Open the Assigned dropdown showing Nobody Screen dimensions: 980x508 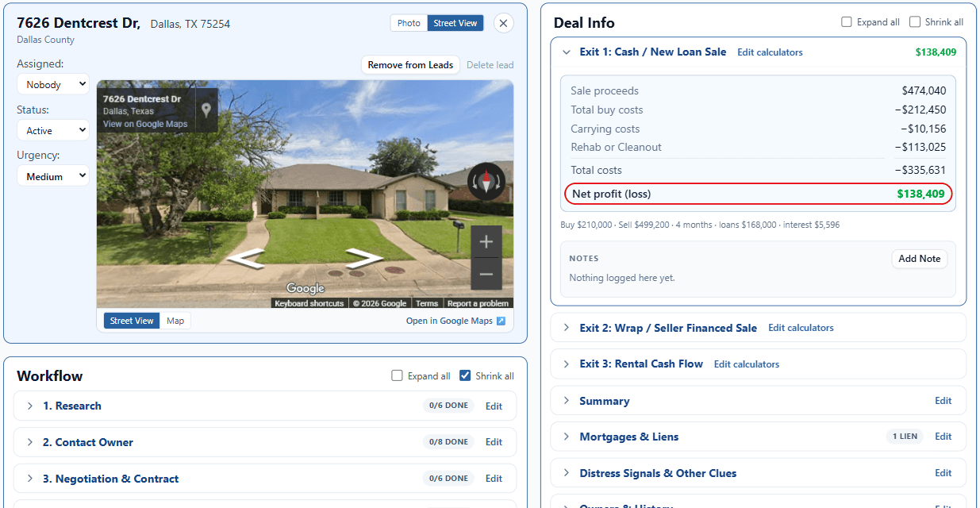pos(53,85)
